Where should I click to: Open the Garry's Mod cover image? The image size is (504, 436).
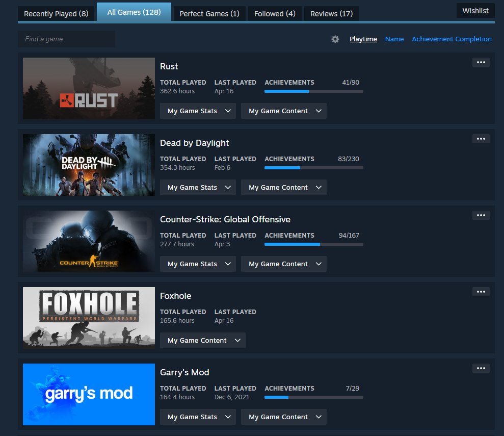click(x=89, y=395)
